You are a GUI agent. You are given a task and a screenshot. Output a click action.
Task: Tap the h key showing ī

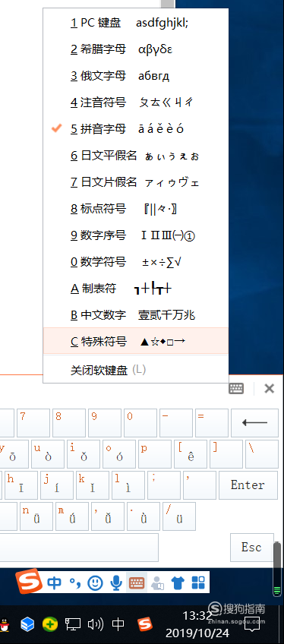coord(21,485)
